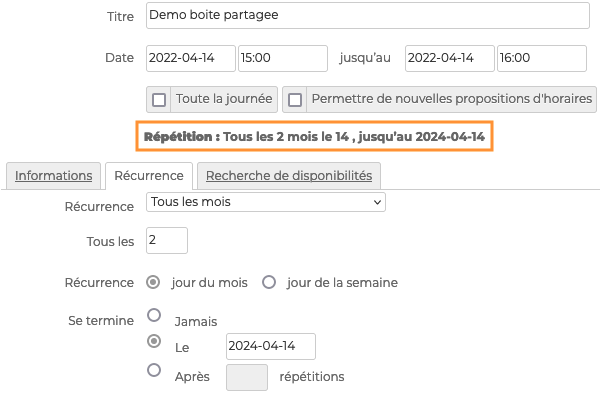Open the start date field
The height and width of the screenshot is (401, 600).
(191, 58)
